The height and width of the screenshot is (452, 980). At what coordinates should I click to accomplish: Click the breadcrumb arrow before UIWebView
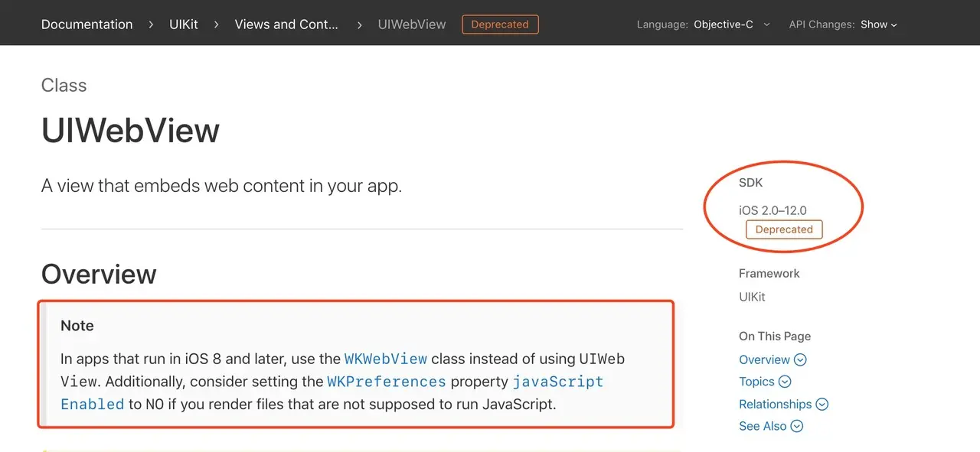coord(359,24)
